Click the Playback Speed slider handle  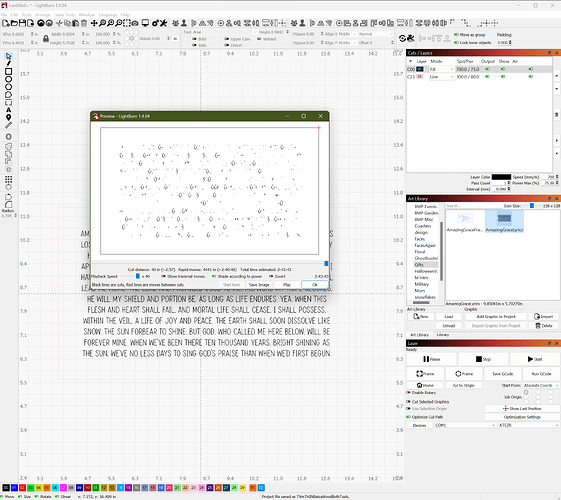137,276
